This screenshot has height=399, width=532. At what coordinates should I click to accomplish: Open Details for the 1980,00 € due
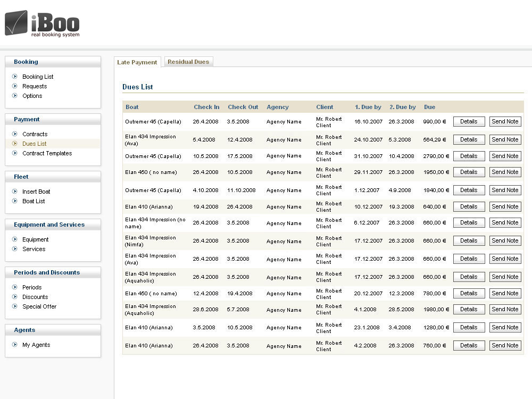click(x=469, y=309)
